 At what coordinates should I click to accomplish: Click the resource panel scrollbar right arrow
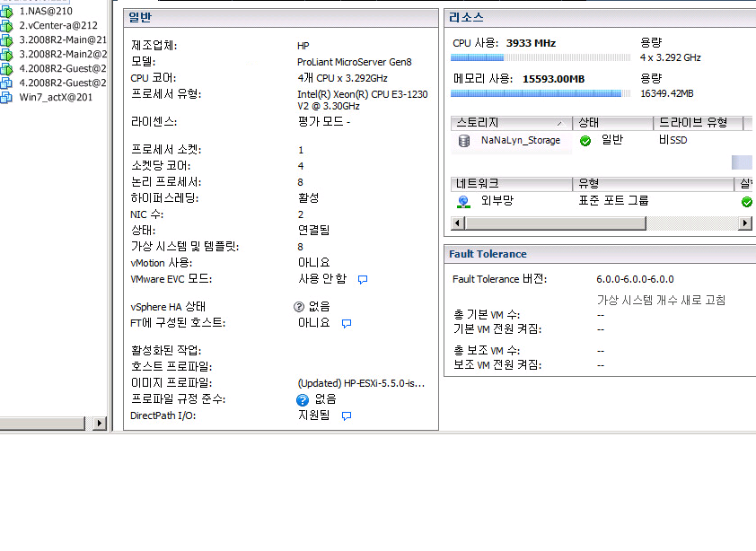(745, 223)
